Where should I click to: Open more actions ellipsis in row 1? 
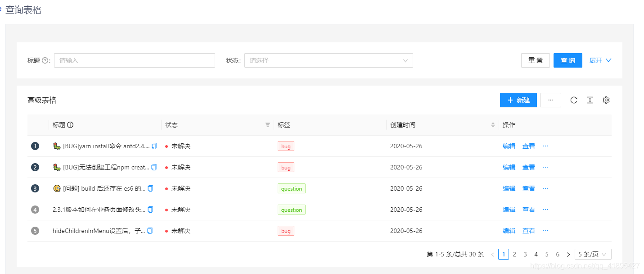(x=545, y=146)
